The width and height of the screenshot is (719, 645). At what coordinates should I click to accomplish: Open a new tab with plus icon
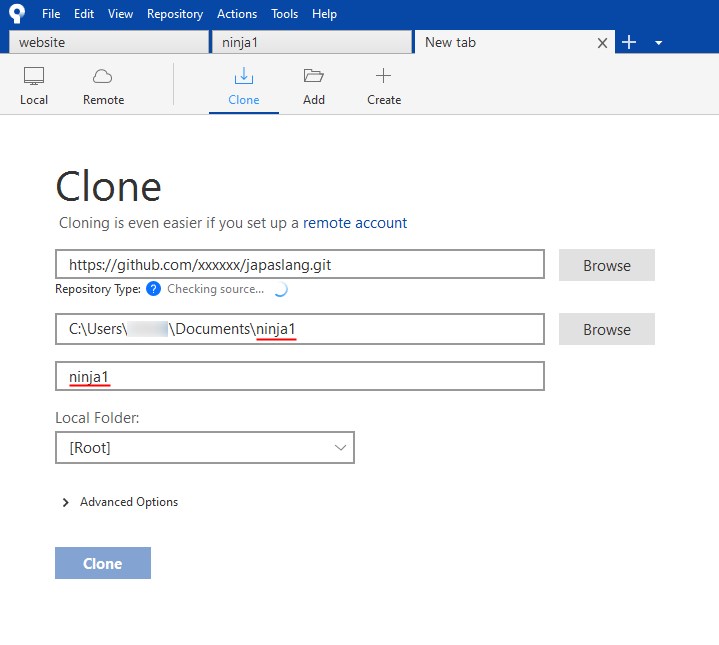pyautogui.click(x=629, y=42)
